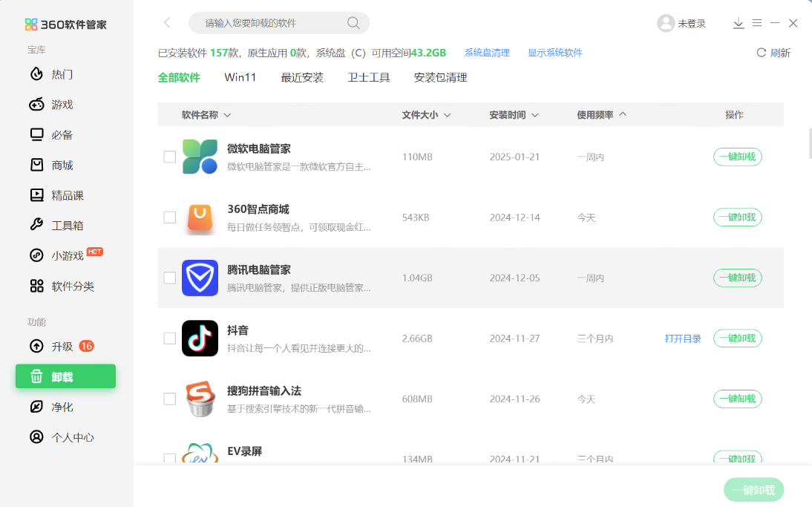812x507 pixels.
Task: Sort by 安装时间 column
Action: click(x=514, y=115)
